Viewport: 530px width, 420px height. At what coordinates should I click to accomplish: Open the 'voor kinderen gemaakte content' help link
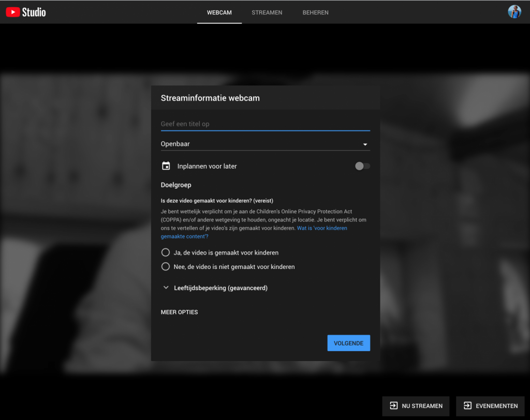tap(254, 232)
